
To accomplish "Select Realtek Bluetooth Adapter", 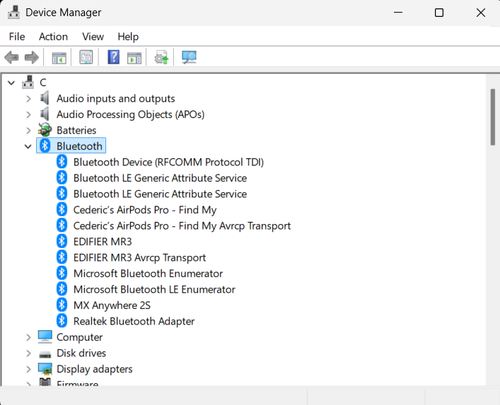I will pos(134,321).
